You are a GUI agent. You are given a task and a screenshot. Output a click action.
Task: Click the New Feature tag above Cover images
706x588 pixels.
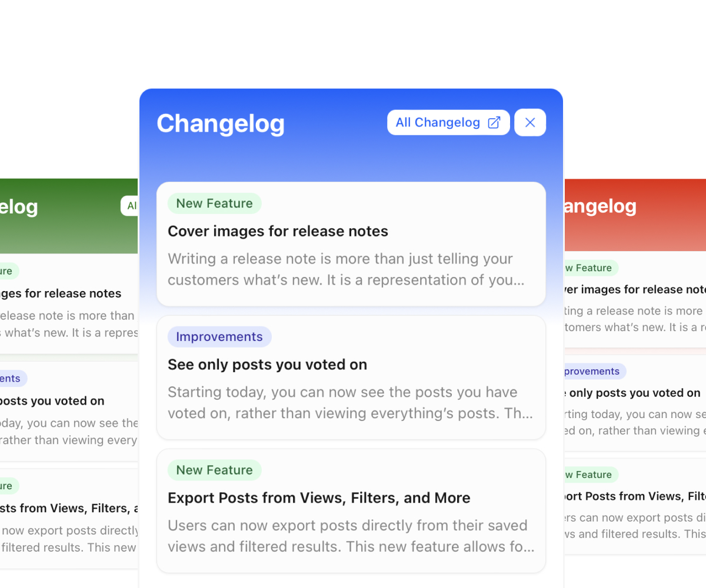click(x=214, y=203)
